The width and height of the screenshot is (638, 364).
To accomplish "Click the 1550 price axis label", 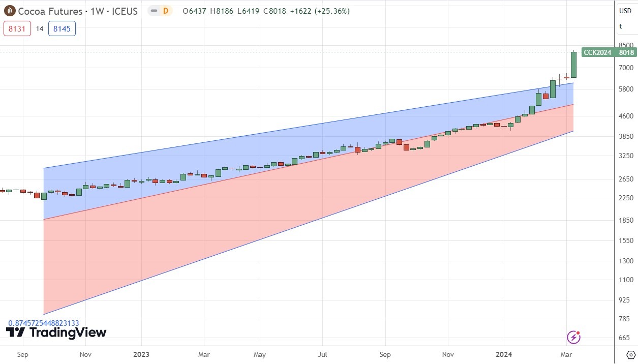I will pyautogui.click(x=626, y=240).
